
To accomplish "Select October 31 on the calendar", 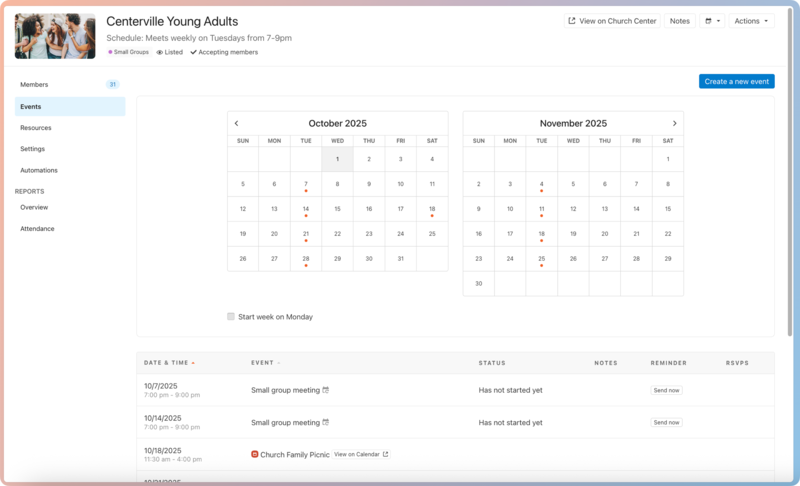I will (401, 259).
